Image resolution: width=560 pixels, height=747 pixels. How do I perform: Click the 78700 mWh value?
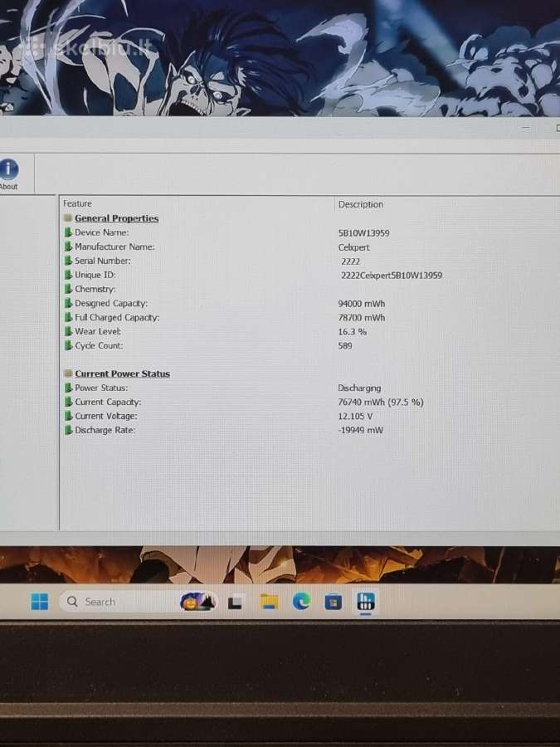click(362, 317)
